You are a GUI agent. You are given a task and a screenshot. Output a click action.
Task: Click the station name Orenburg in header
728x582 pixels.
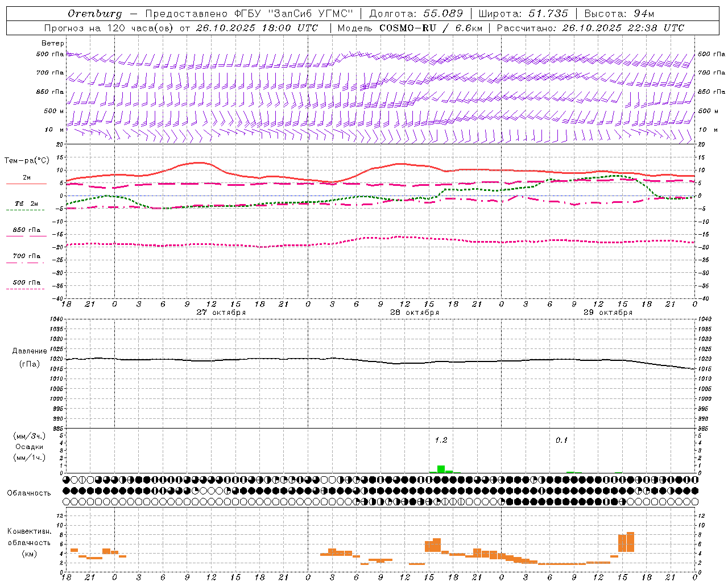[94, 14]
